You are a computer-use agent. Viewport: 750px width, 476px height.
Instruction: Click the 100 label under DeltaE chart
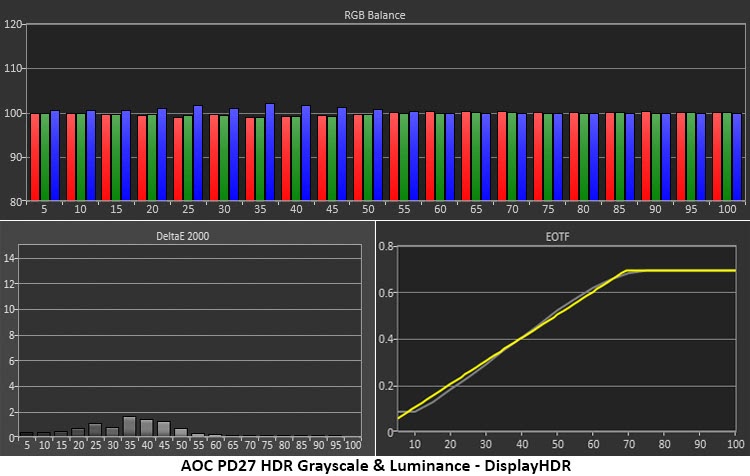pyautogui.click(x=353, y=445)
